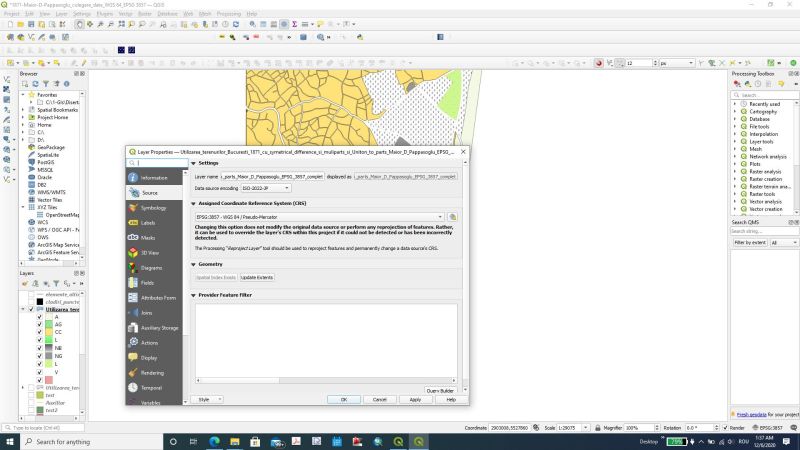
Task: Click the Temporal clock icon
Action: tap(133, 388)
